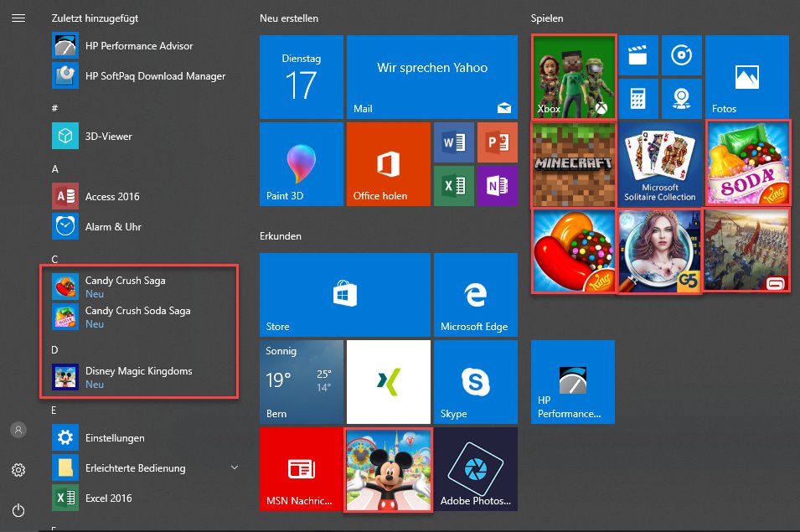Open Disney Mickey Mouse game tile

[x=389, y=469]
